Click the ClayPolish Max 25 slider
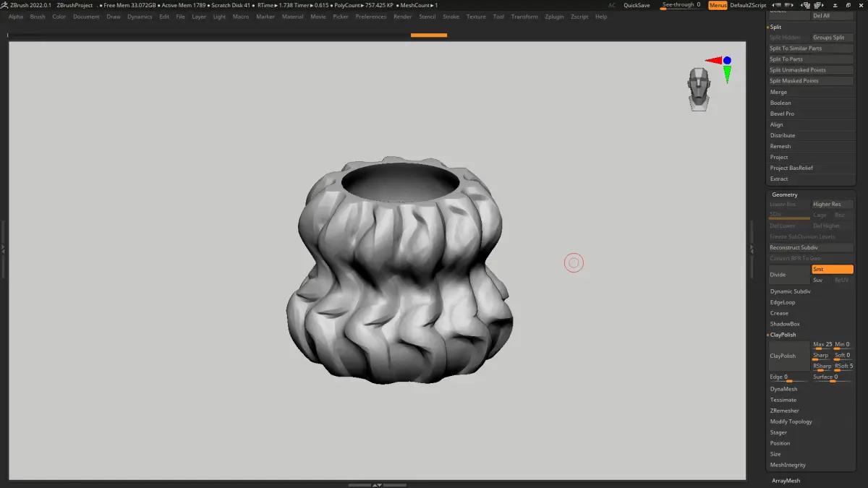The width and height of the screenshot is (868, 488). point(822,345)
